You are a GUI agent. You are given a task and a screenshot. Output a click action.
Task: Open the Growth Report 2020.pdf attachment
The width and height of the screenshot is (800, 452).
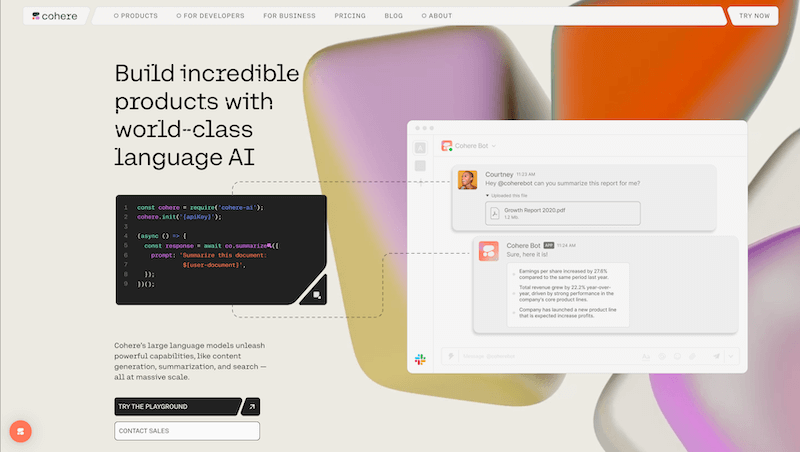(562, 213)
